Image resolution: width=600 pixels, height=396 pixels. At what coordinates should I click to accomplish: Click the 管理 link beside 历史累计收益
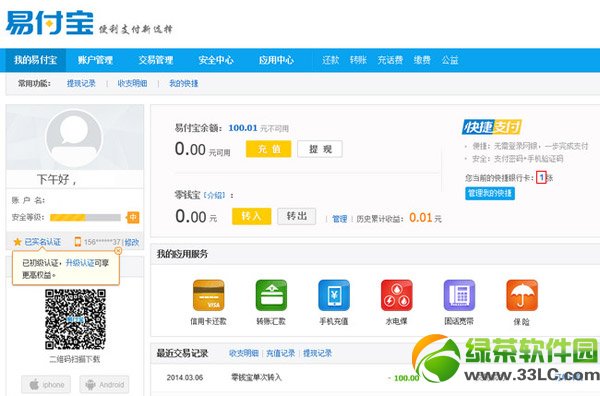coord(339,219)
